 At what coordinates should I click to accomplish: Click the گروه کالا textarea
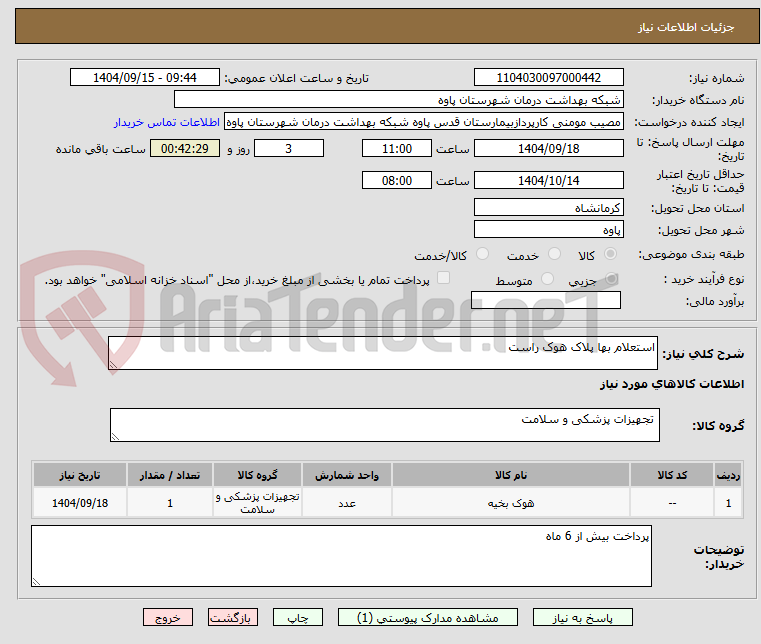click(x=385, y=425)
